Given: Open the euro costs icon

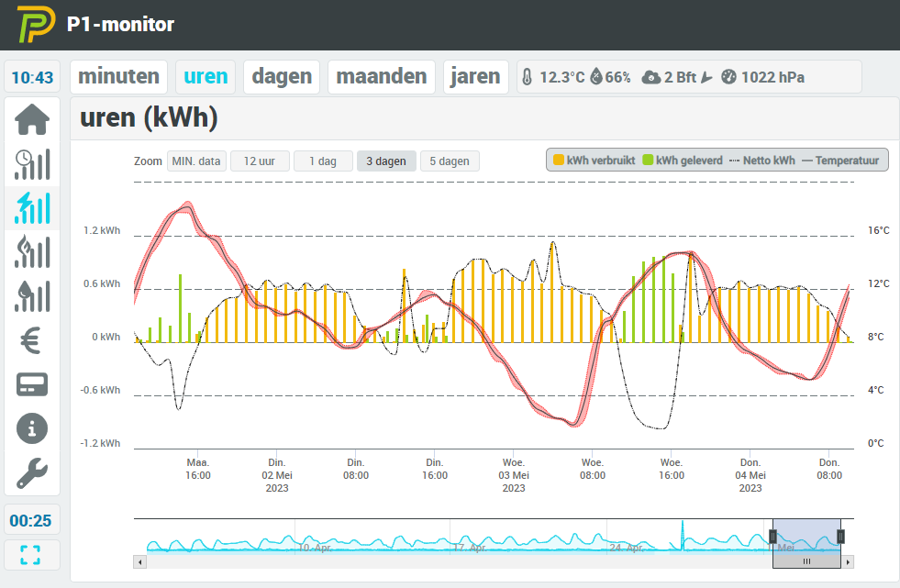Looking at the screenshot, I should point(31,340).
